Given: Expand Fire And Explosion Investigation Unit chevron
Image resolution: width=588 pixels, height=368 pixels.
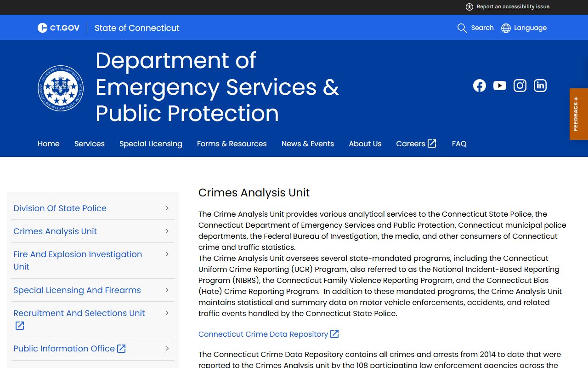Looking at the screenshot, I should point(167,254).
